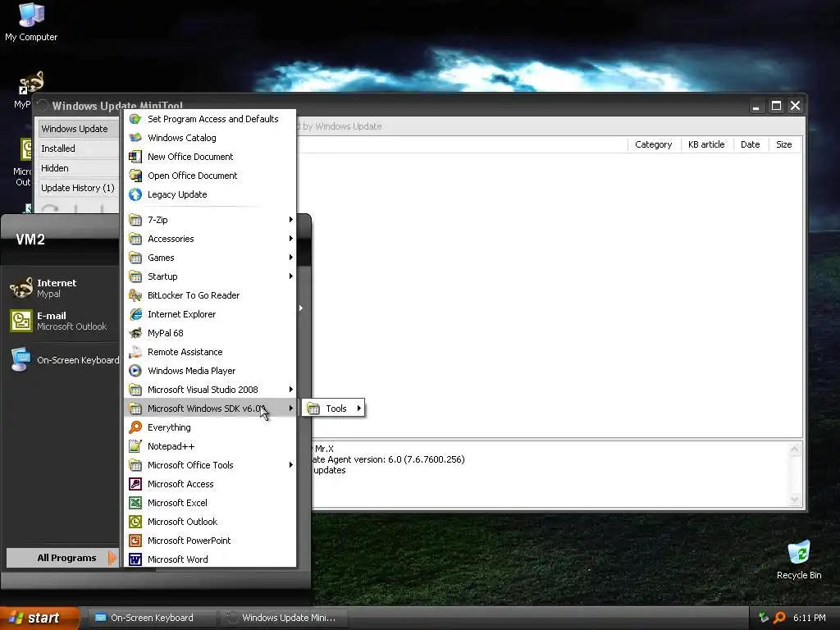Click the network tray icon
The image size is (840, 630).
(764, 618)
